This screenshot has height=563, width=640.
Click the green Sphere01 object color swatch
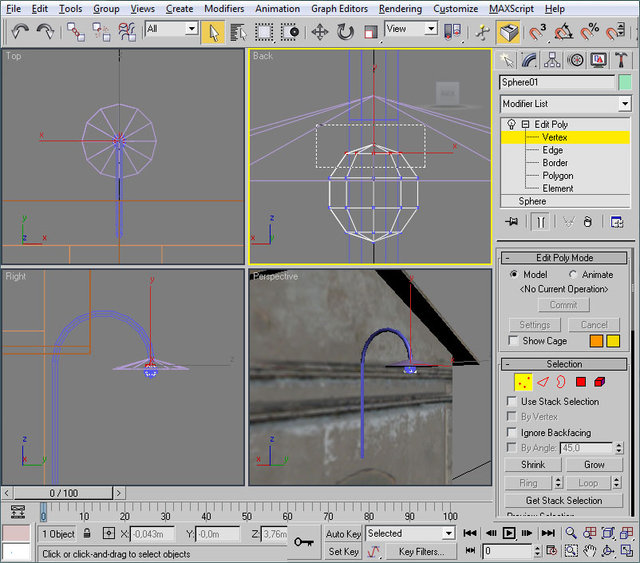pyautogui.click(x=625, y=82)
